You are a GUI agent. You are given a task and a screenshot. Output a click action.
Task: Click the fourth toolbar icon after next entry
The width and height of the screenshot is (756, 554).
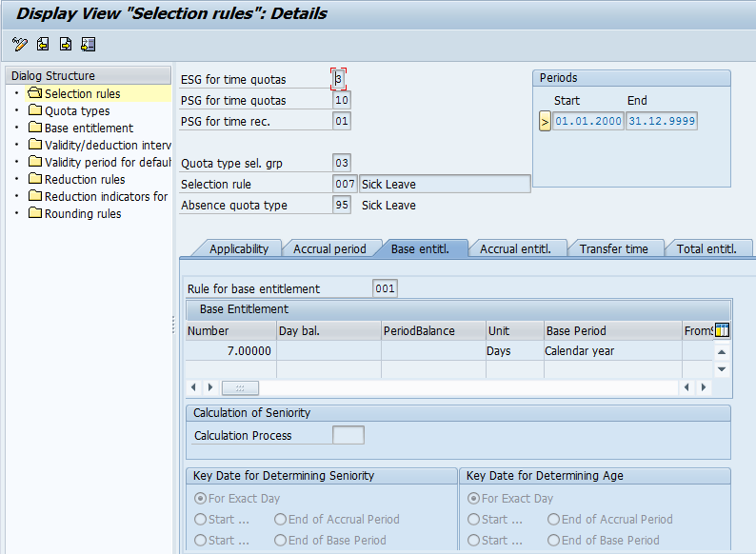[89, 44]
